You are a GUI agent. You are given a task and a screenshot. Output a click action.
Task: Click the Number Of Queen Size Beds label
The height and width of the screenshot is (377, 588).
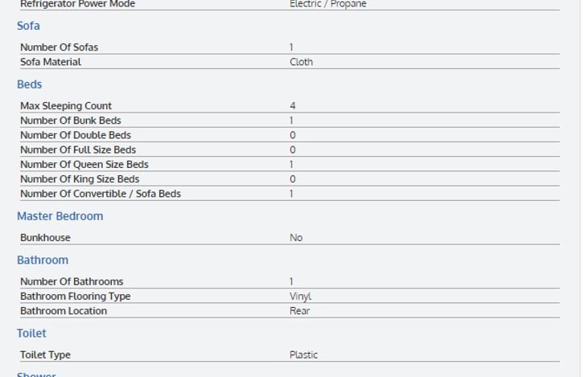(84, 164)
